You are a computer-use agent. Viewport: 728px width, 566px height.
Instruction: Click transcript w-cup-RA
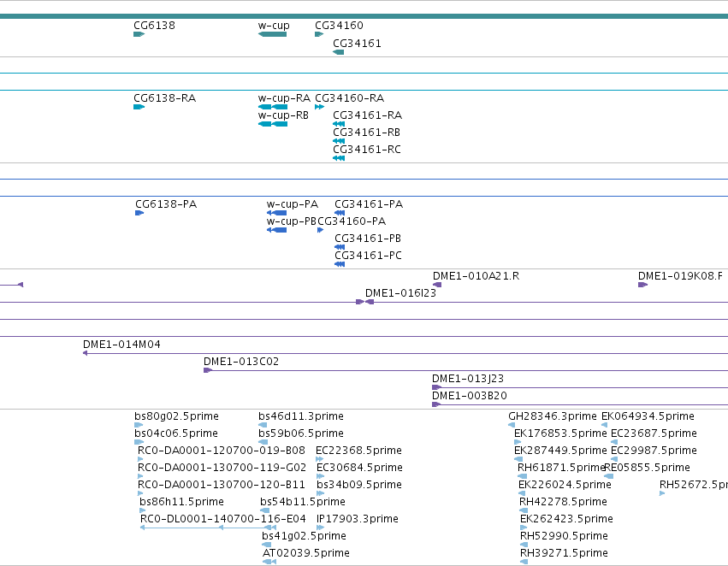[284, 98]
